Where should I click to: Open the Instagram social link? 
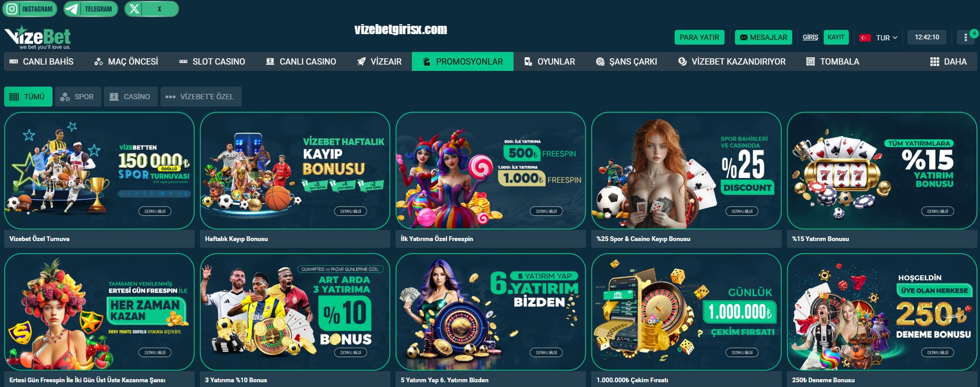30,9
